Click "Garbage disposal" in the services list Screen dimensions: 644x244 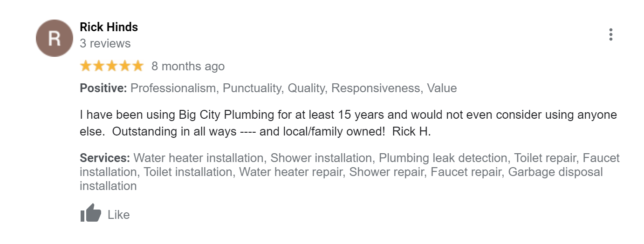tap(555, 172)
